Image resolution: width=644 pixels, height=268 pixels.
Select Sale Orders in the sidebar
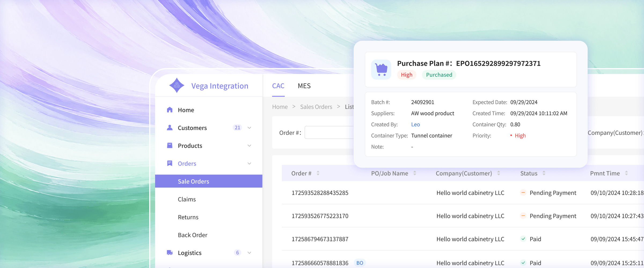click(x=208, y=181)
